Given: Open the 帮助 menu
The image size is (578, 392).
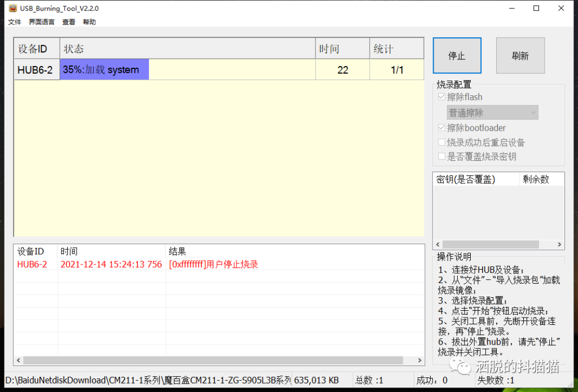Looking at the screenshot, I should coord(89,22).
